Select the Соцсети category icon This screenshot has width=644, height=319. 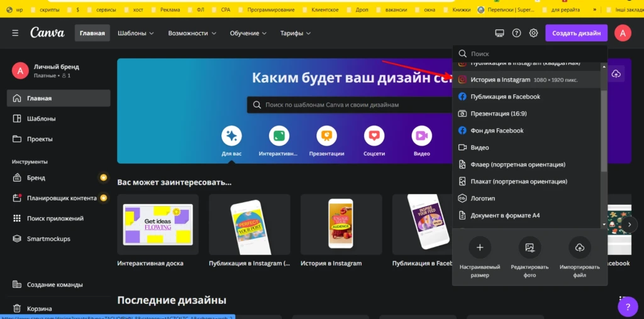[374, 136]
